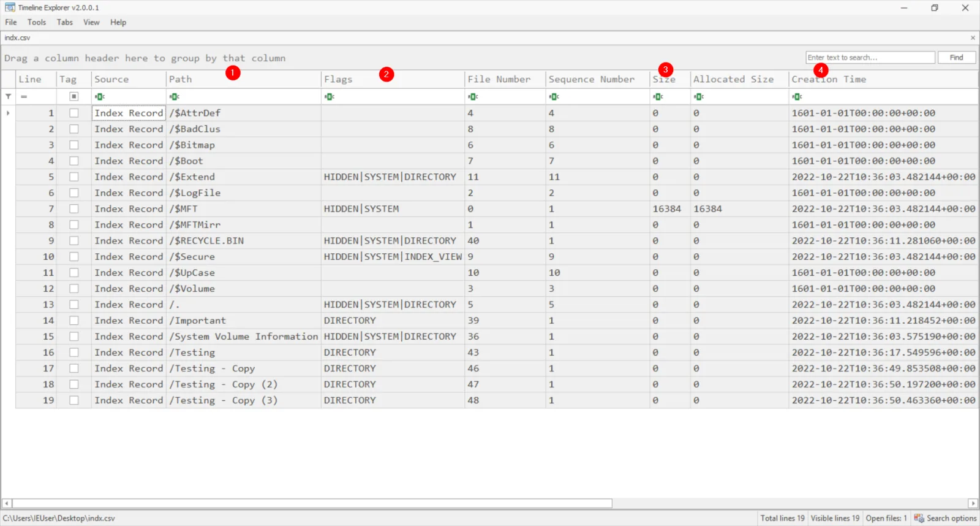Select the /$LogFile path cell
980x526 pixels.
pyautogui.click(x=244, y=192)
